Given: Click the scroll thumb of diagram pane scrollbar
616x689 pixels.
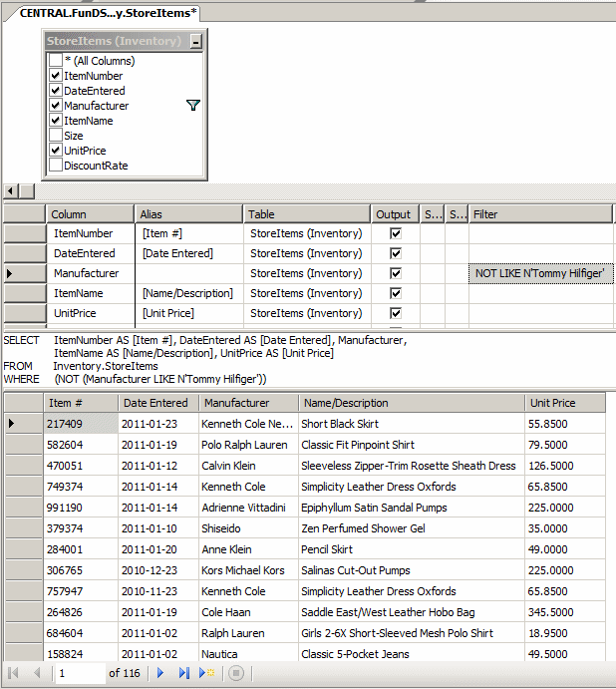Looking at the screenshot, I should (x=27, y=191).
